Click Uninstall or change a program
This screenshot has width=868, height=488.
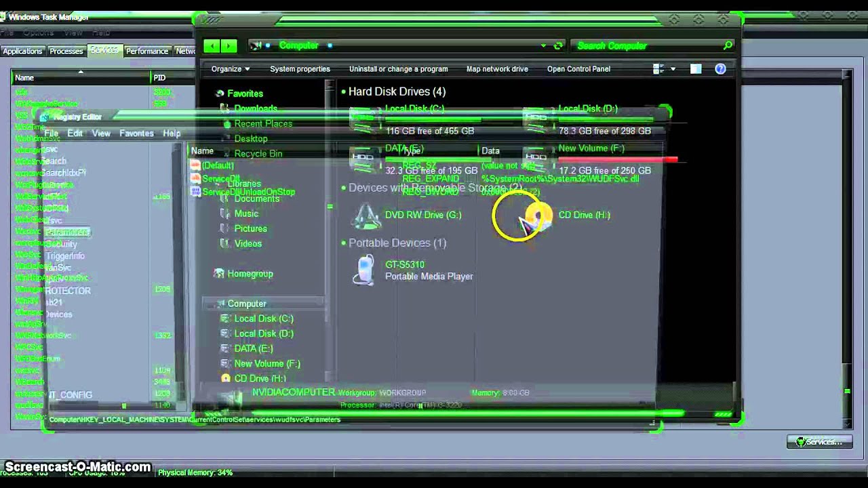[398, 68]
